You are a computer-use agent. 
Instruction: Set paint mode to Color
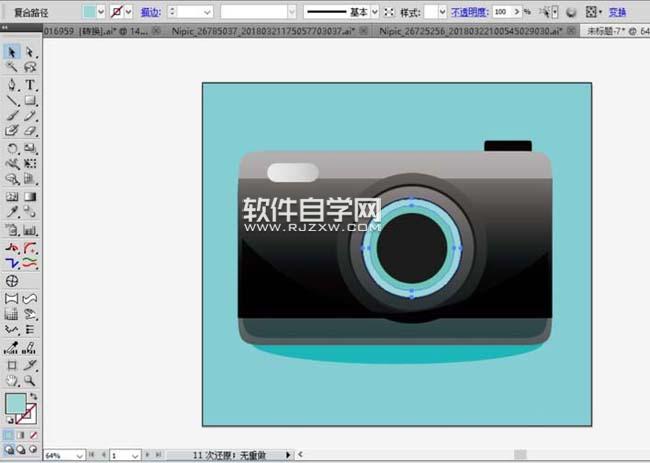pos(8,435)
